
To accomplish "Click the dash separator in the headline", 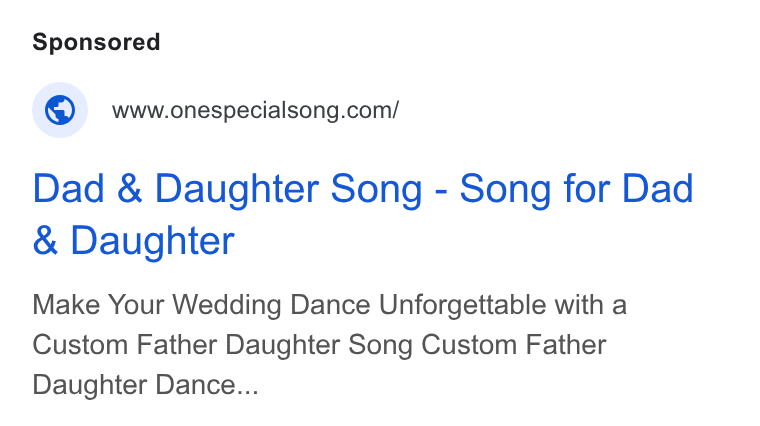I will pos(441,191).
